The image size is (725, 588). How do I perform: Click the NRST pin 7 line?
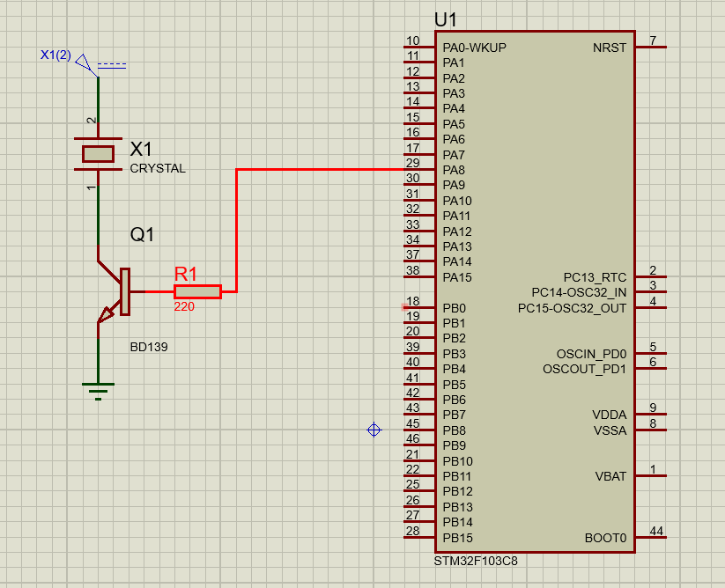[x=650, y=47]
